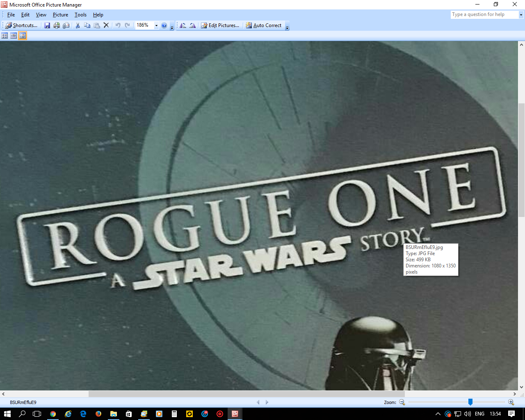Screen dimensions: 525x420
Task: Rotate the picture left
Action: 183,25
